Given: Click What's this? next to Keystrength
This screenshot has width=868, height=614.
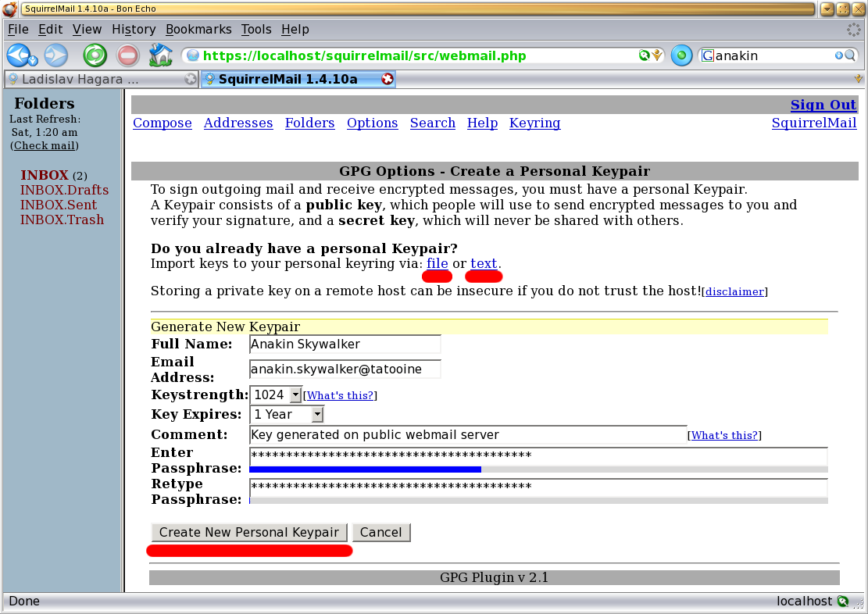Looking at the screenshot, I should pos(341,395).
